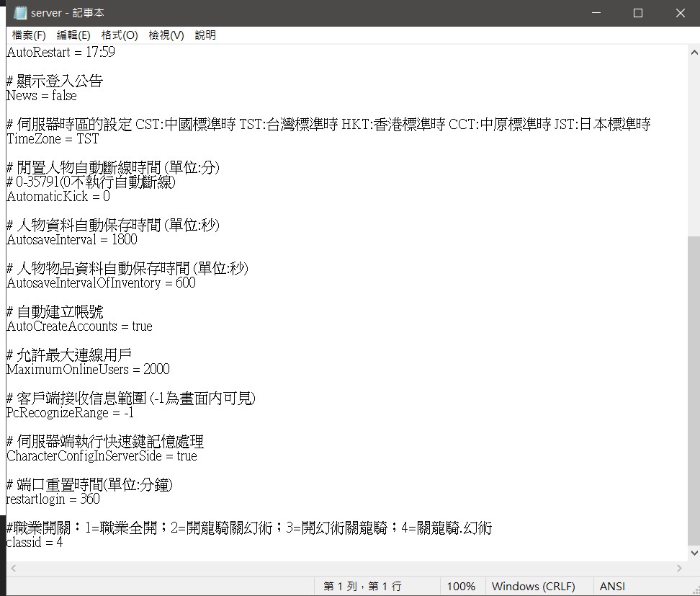Click the Notepad app icon in title bar
The image size is (700, 596).
pyautogui.click(x=20, y=13)
